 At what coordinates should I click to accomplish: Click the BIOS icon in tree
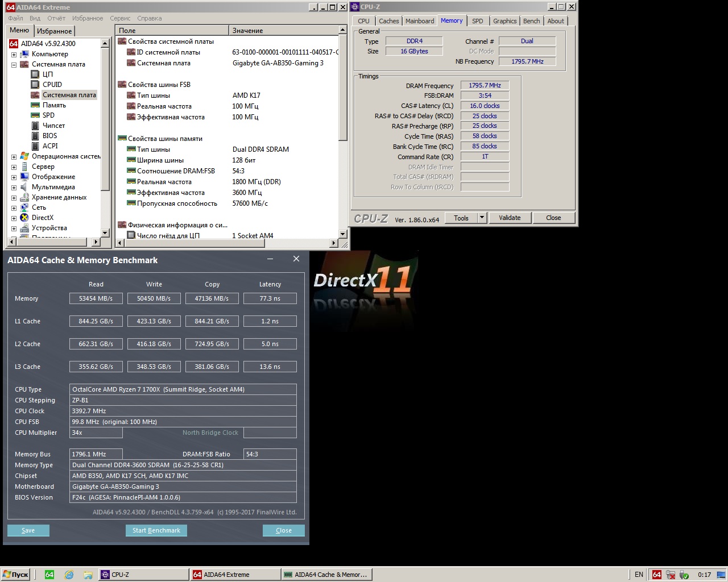(35, 136)
